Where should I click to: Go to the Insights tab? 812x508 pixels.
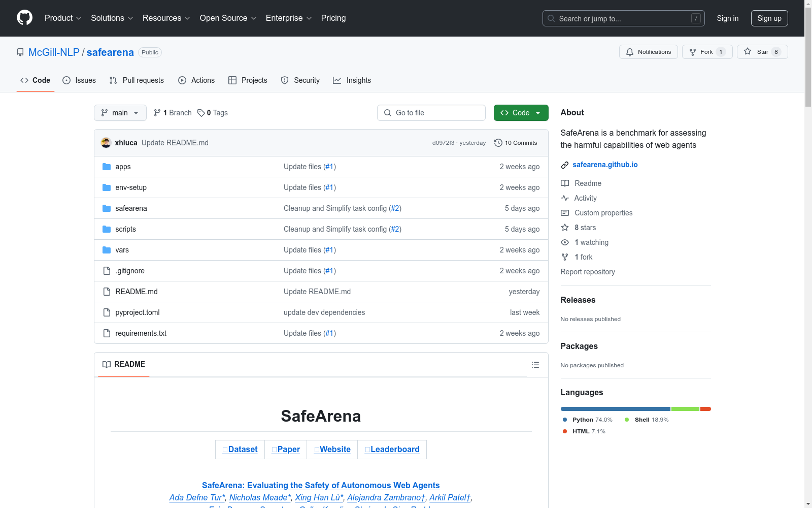click(352, 80)
